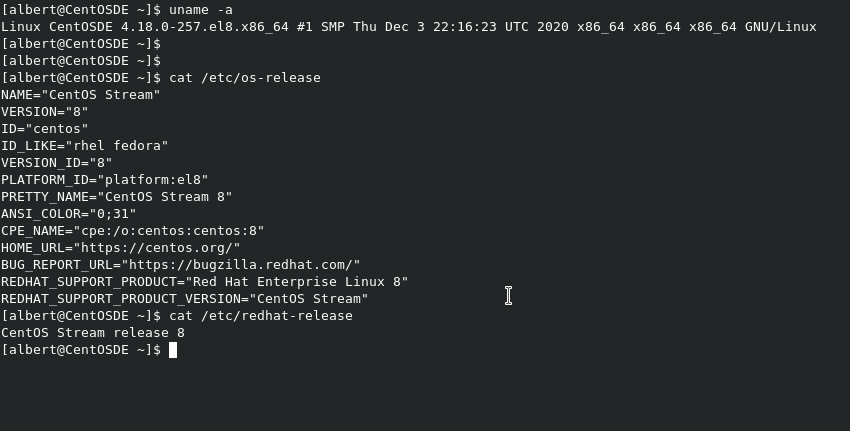Click the PRETTY_NAME="CentOS Stream 8" line
850x431 pixels.
(x=116, y=196)
